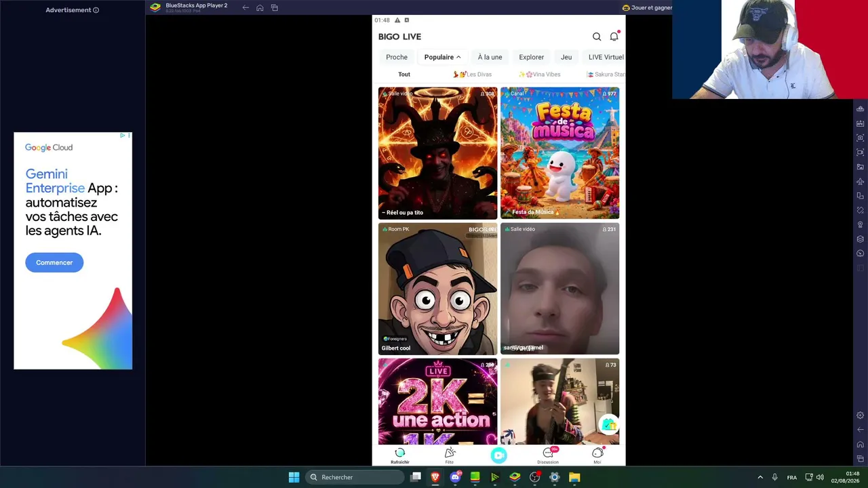Click the side toolbar back arrow
Image resolution: width=868 pixels, height=488 pixels.
click(x=861, y=430)
